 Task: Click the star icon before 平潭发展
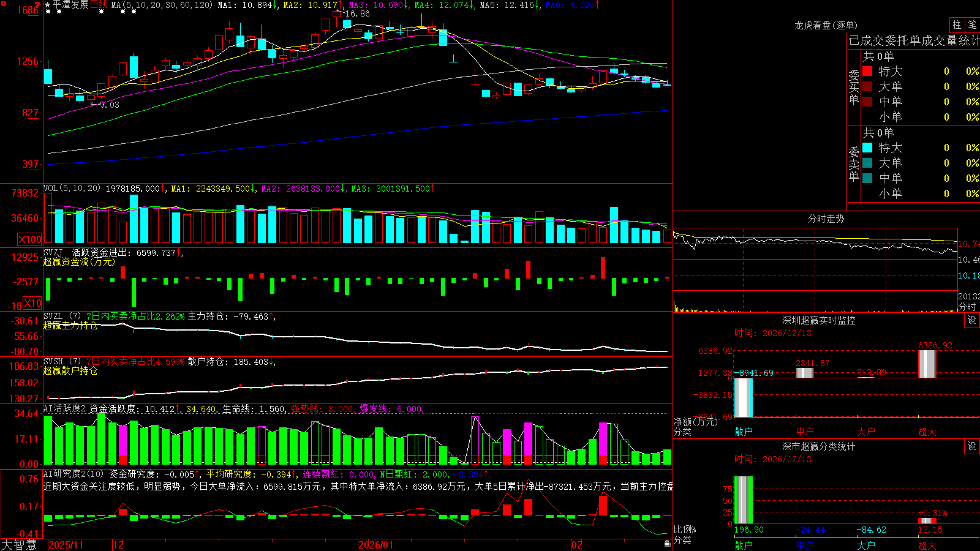click(x=48, y=5)
